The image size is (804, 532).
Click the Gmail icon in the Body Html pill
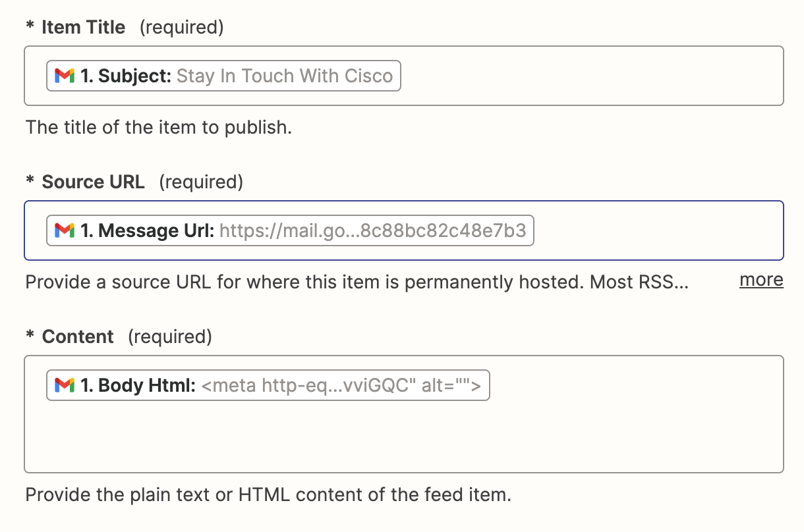[x=64, y=385]
